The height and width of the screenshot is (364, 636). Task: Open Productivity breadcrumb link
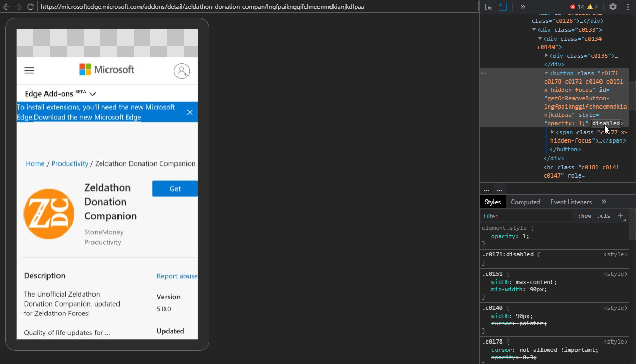point(70,163)
